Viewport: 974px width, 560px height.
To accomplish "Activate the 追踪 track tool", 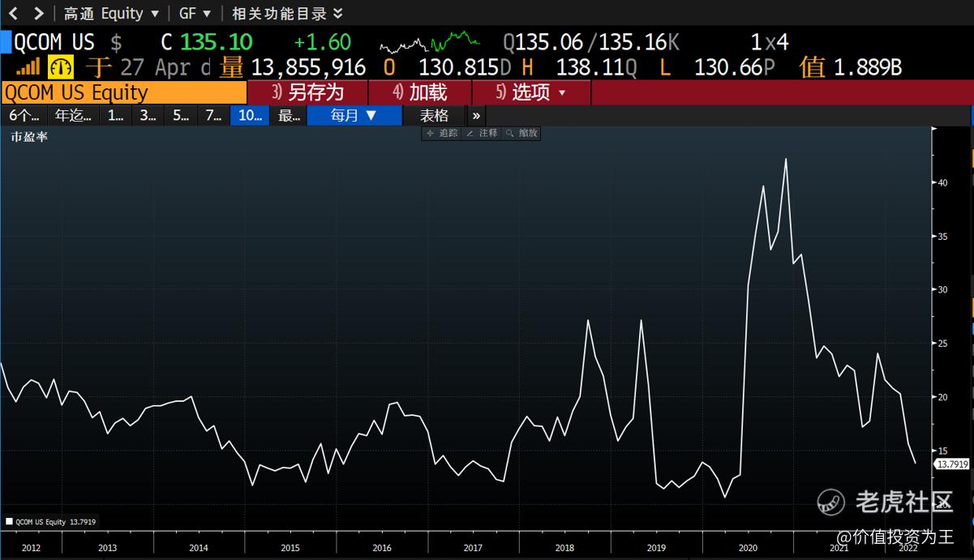I will tap(441, 133).
